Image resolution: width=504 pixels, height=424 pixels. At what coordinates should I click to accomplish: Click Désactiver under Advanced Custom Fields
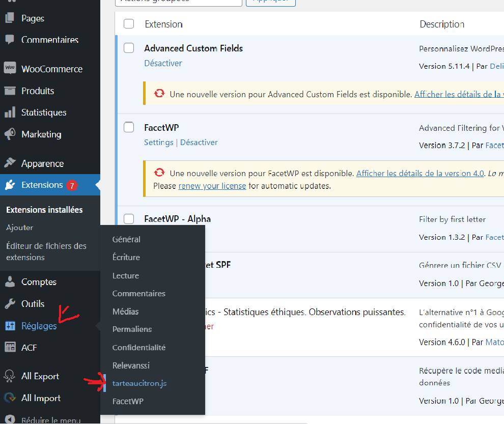(163, 63)
